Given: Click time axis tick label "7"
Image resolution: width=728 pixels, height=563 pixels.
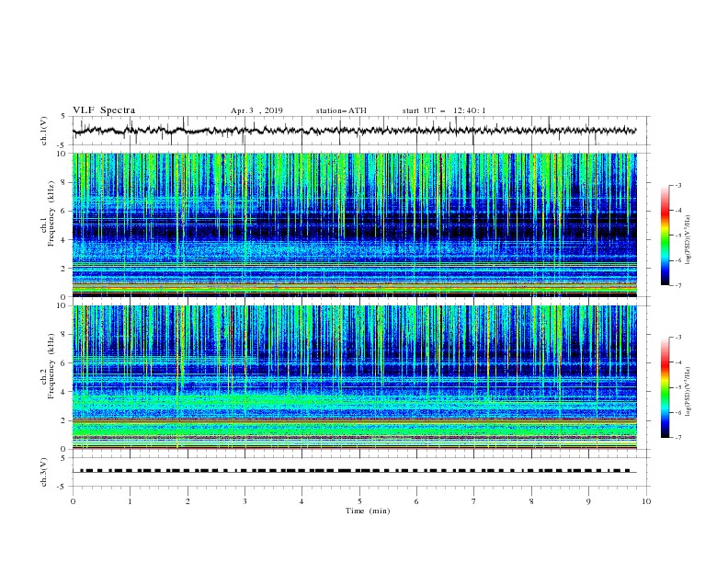Looking at the screenshot, I should (x=474, y=501).
